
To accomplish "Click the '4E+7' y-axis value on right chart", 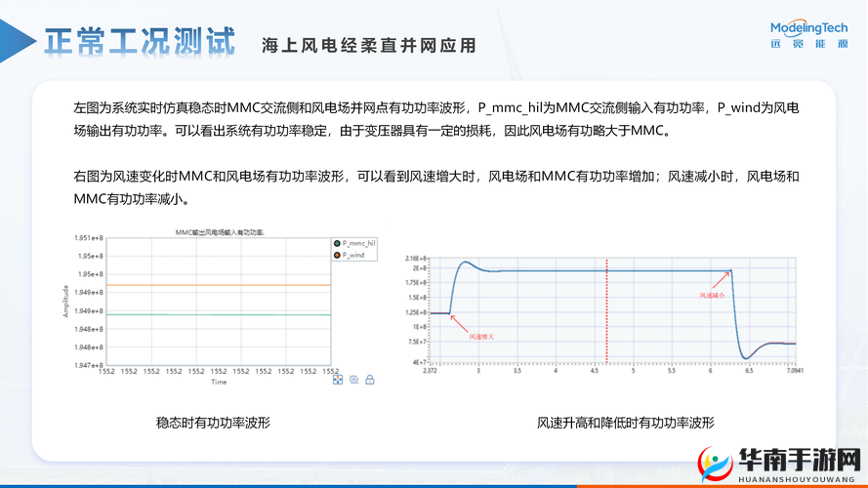I will pos(419,362).
